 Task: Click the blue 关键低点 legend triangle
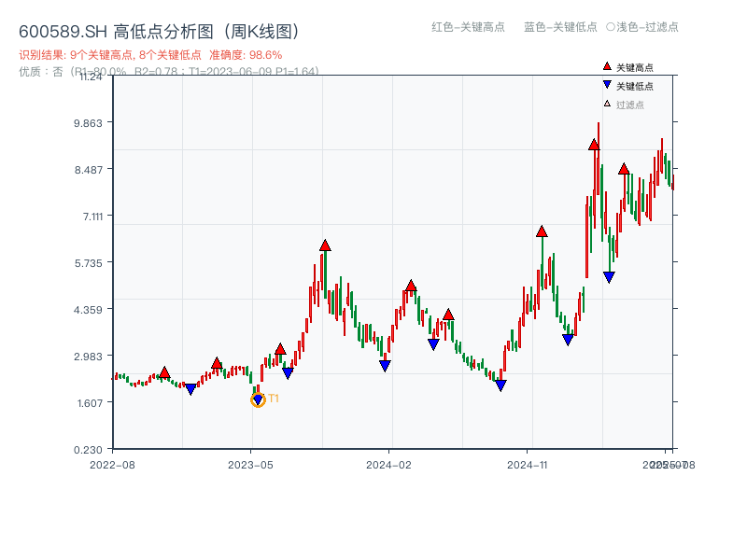pyautogui.click(x=607, y=85)
